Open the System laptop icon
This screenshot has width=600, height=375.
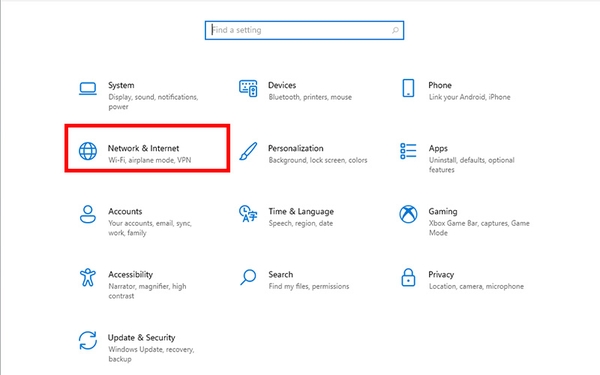pos(88,88)
